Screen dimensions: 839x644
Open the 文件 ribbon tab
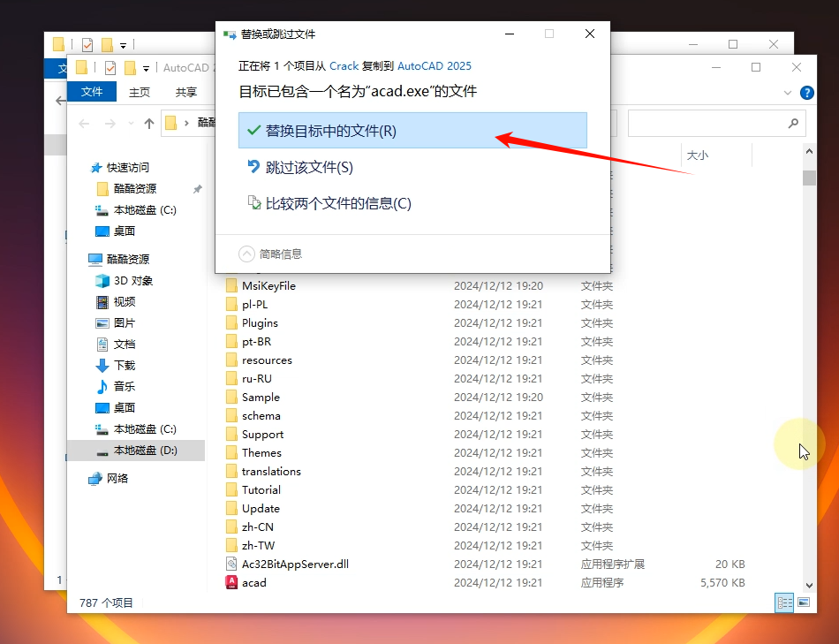click(92, 92)
